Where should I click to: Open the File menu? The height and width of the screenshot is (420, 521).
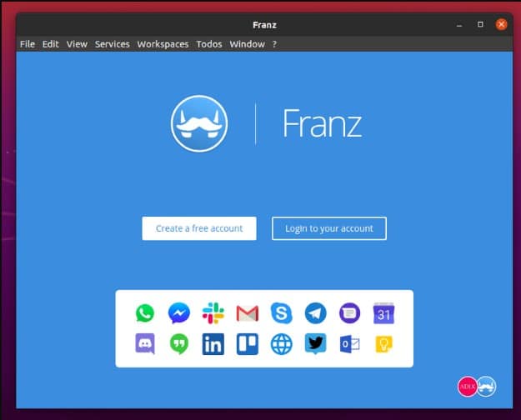[28, 44]
